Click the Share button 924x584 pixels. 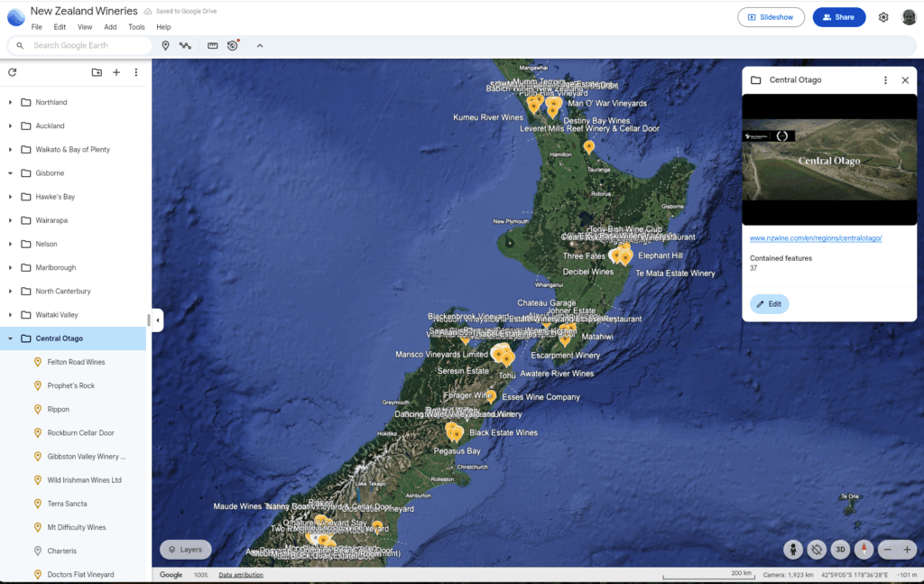(x=838, y=17)
